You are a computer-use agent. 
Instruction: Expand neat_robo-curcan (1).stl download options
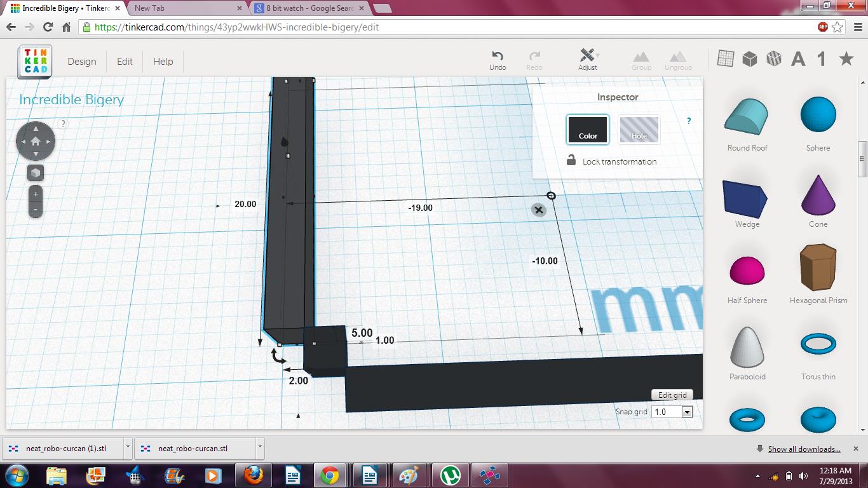tap(128, 448)
